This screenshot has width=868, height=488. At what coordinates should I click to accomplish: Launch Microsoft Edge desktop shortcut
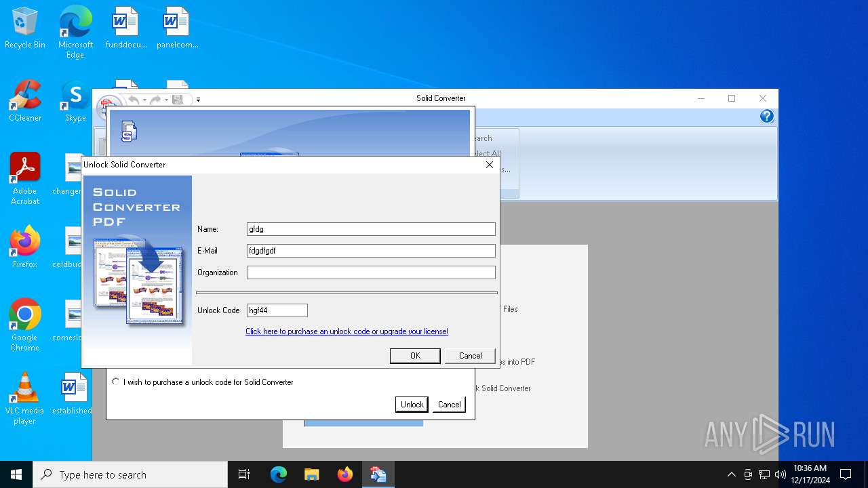click(x=75, y=33)
